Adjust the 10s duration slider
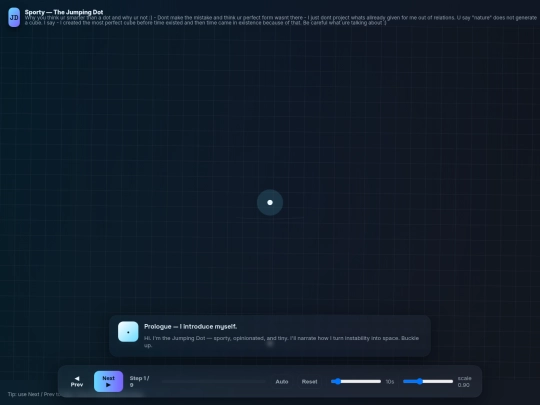 click(356, 381)
